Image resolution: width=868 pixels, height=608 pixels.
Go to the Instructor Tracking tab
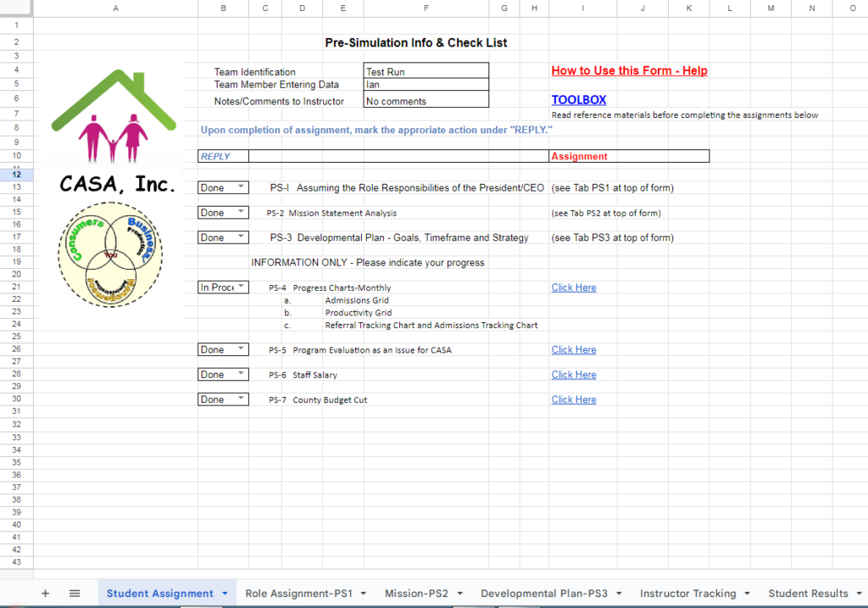point(687,594)
